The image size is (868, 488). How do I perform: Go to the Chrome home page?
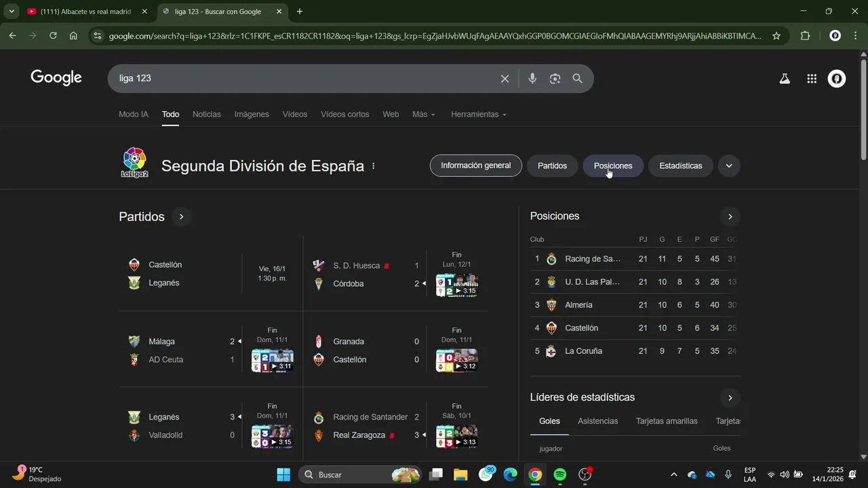73,36
